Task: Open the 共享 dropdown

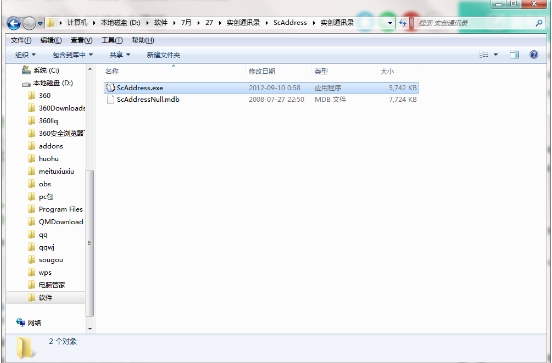Action: pos(120,55)
